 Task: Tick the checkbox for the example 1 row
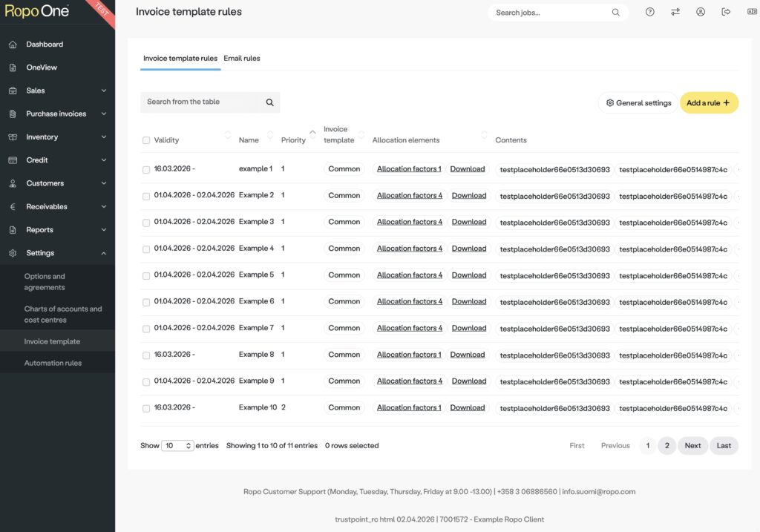pos(146,170)
